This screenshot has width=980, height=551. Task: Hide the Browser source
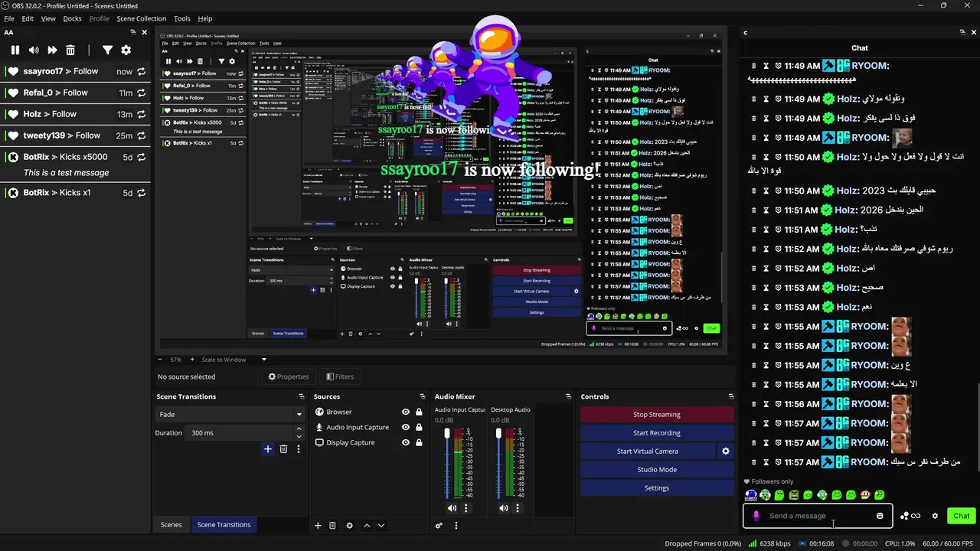[x=406, y=412]
